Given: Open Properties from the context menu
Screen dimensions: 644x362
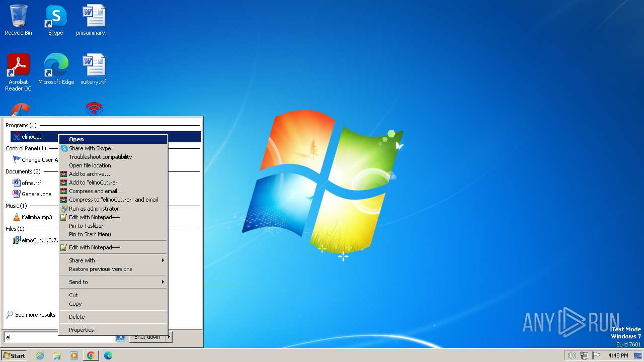Looking at the screenshot, I should tap(113, 330).
